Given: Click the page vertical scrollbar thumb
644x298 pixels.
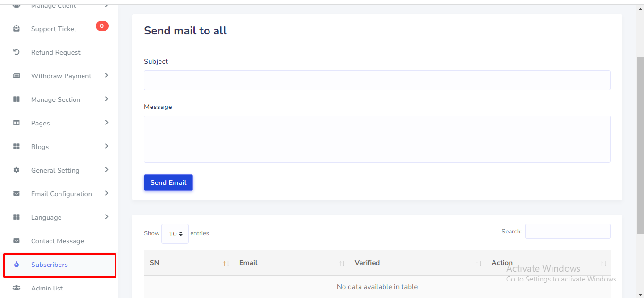Looking at the screenshot, I should pyautogui.click(x=640, y=141).
